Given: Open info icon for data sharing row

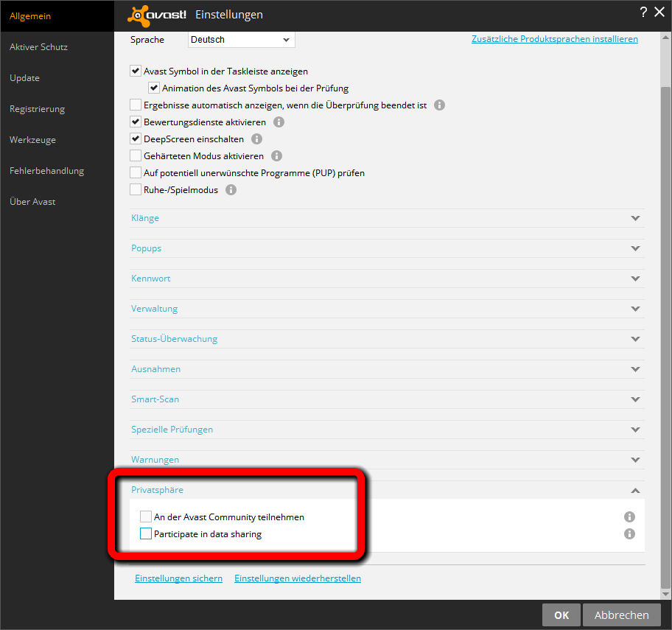Looking at the screenshot, I should point(629,534).
